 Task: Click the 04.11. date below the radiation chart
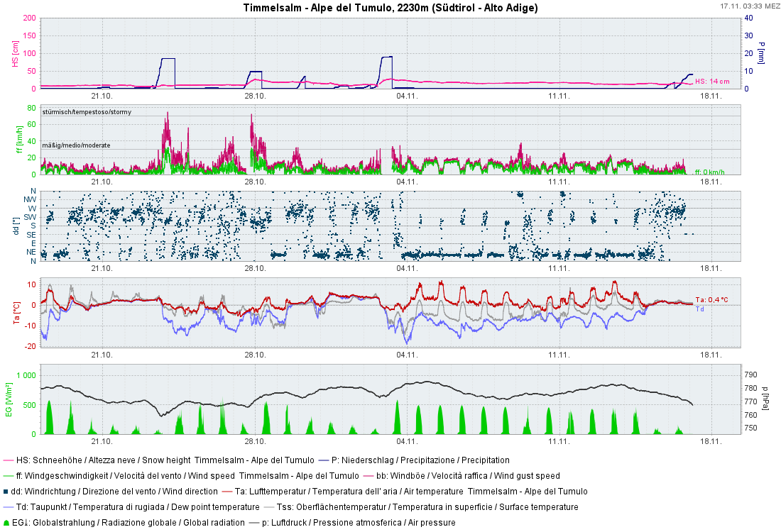407,440
